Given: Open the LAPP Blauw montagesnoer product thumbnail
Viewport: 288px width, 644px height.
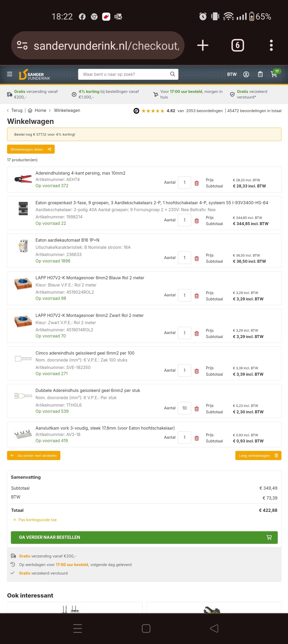Looking at the screenshot, I should coord(23,284).
